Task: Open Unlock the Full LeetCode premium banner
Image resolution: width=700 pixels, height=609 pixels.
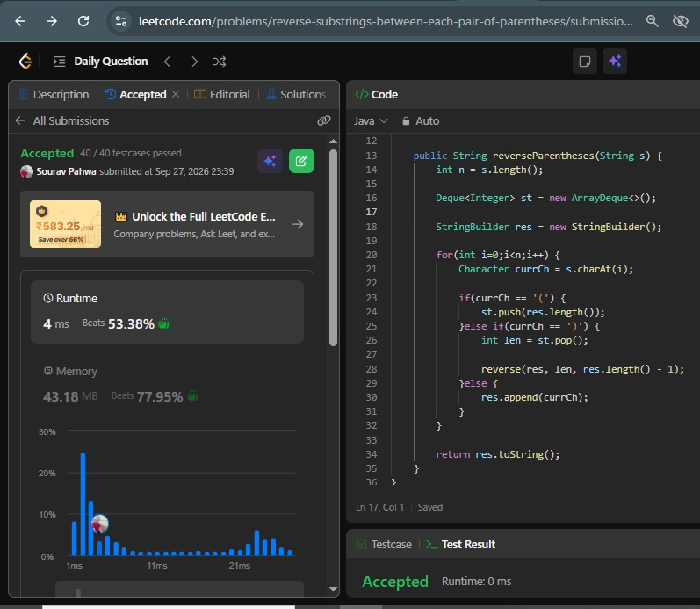Action: (x=167, y=224)
